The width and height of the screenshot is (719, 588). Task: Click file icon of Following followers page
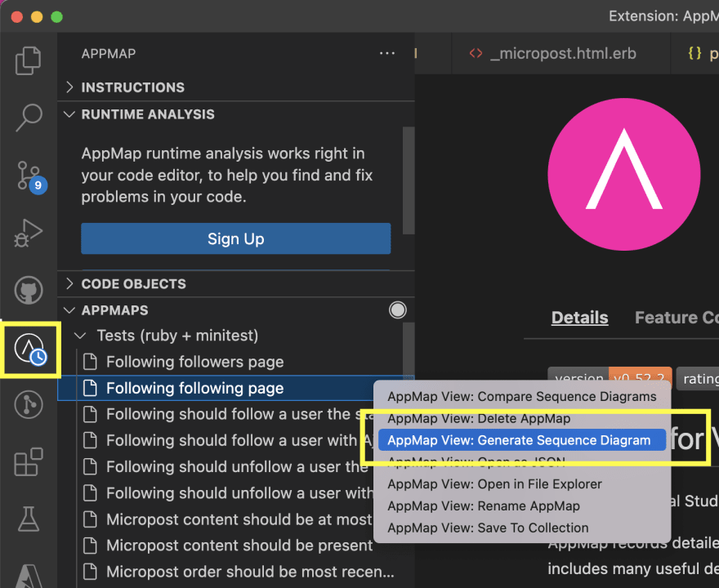(91, 362)
